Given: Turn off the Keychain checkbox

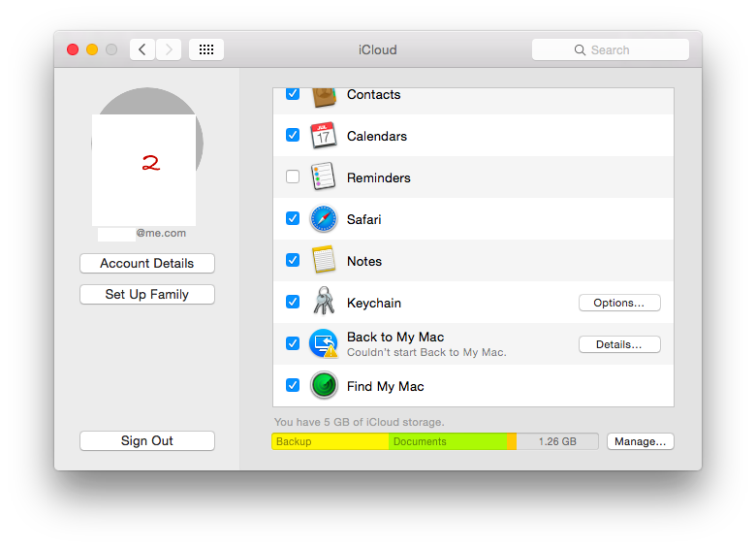Looking at the screenshot, I should pyautogui.click(x=293, y=302).
